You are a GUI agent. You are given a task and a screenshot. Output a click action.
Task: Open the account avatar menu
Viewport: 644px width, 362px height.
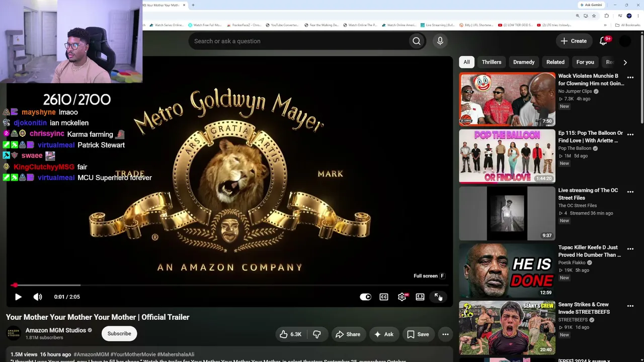click(x=625, y=41)
